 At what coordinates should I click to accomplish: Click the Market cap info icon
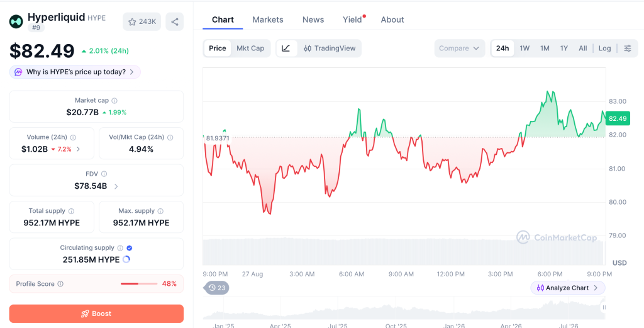114,100
